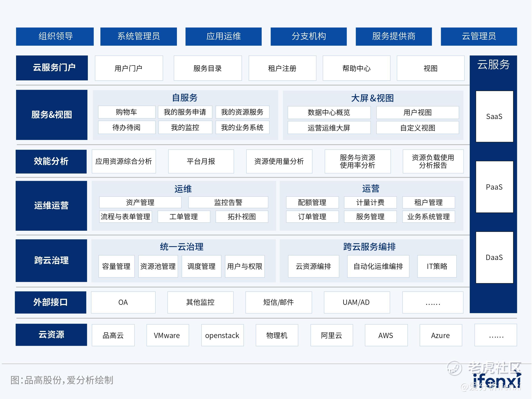Click 平台月报 in 效能分析 row
Screen dimensions: 532x399
(201, 161)
